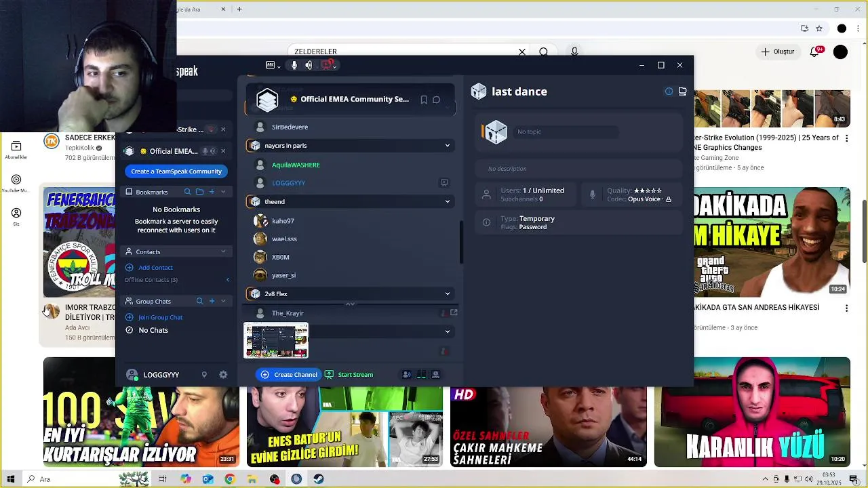Collapse the 2v8 Flex channel
The image size is (868, 488).
447,293
